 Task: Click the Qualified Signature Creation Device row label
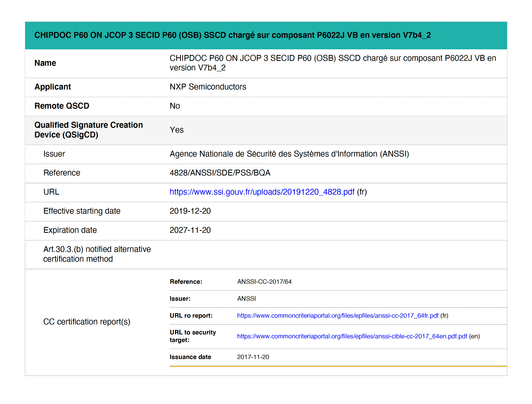point(88,130)
